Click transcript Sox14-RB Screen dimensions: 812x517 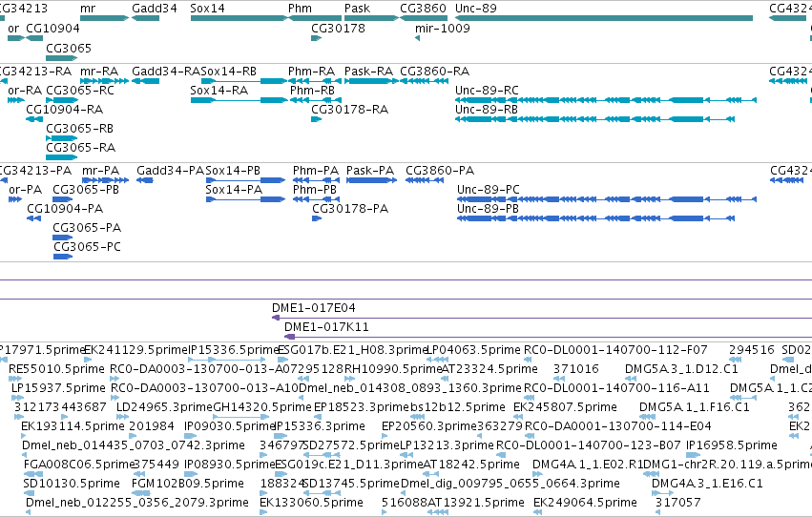pyautogui.click(x=244, y=81)
